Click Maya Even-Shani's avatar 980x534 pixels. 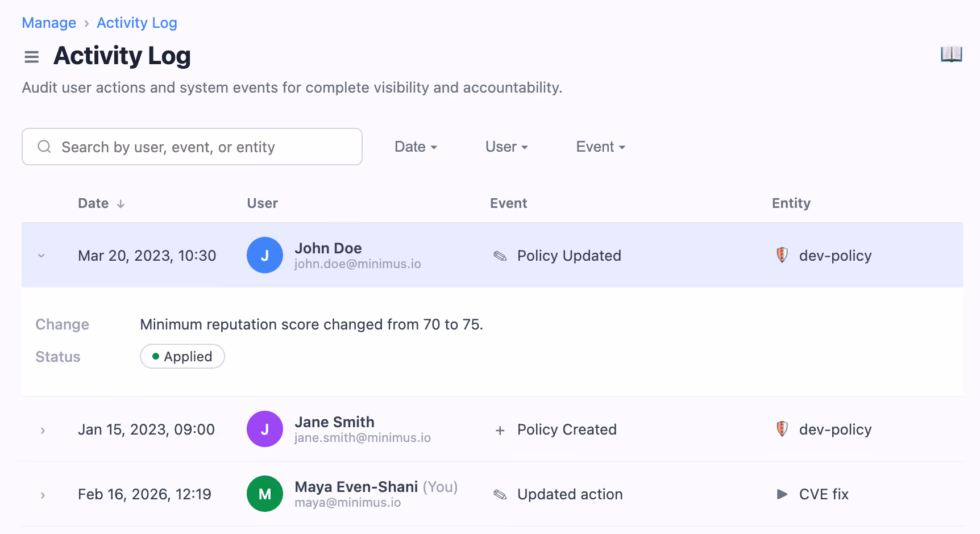265,494
